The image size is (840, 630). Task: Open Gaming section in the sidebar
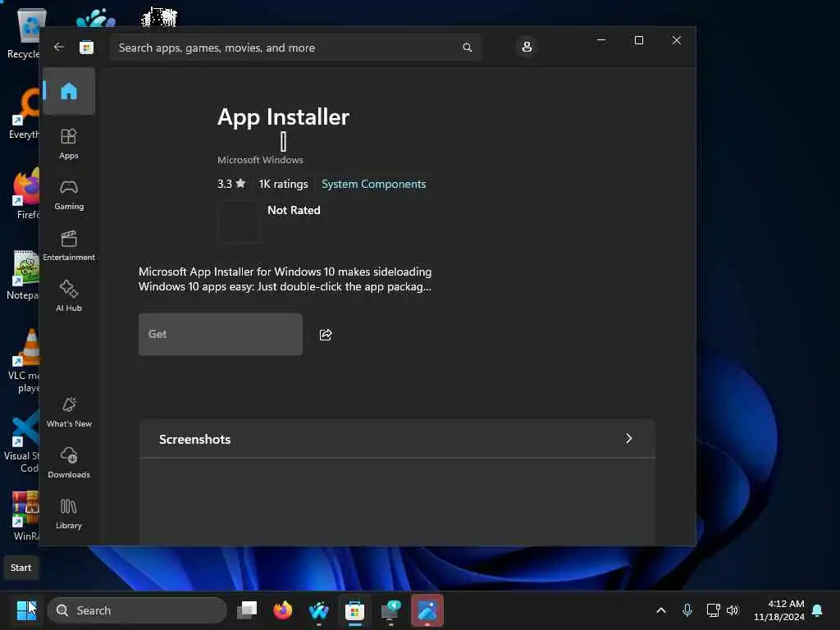(69, 195)
